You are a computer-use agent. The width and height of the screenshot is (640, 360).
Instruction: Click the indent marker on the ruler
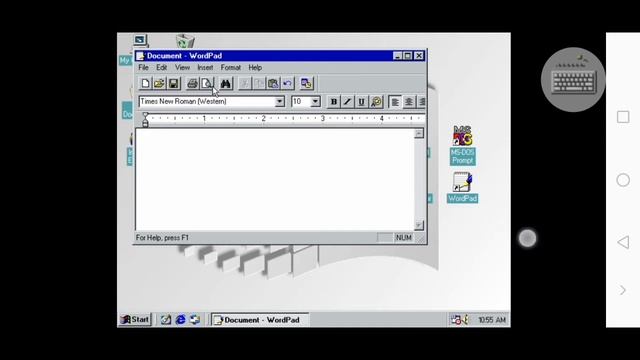click(x=145, y=120)
